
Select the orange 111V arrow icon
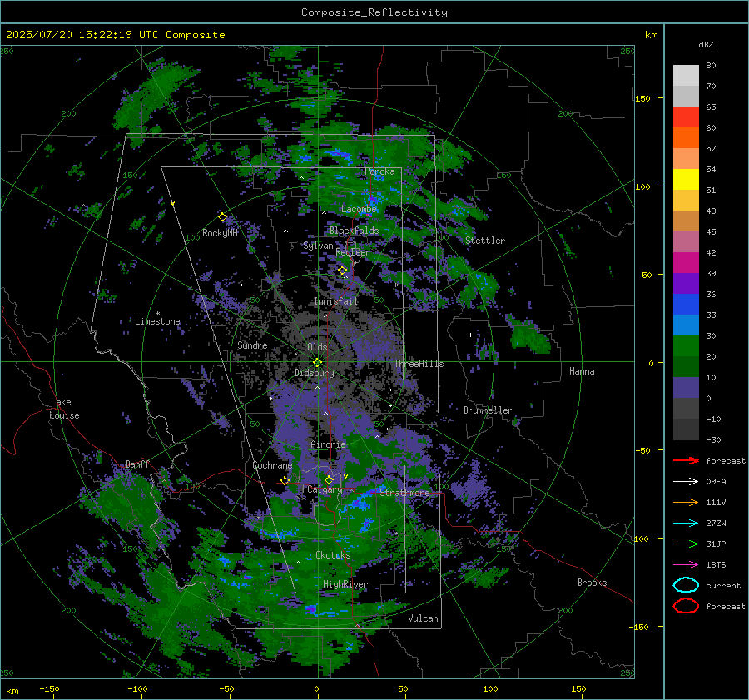click(686, 502)
